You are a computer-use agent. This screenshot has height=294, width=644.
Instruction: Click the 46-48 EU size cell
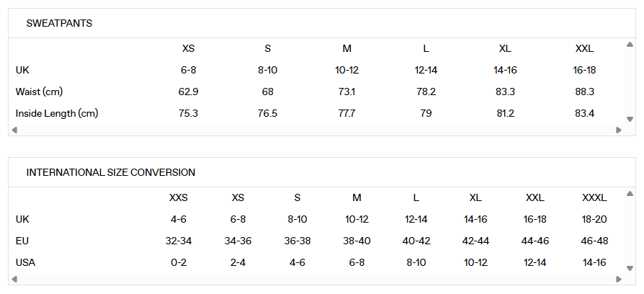[594, 241]
